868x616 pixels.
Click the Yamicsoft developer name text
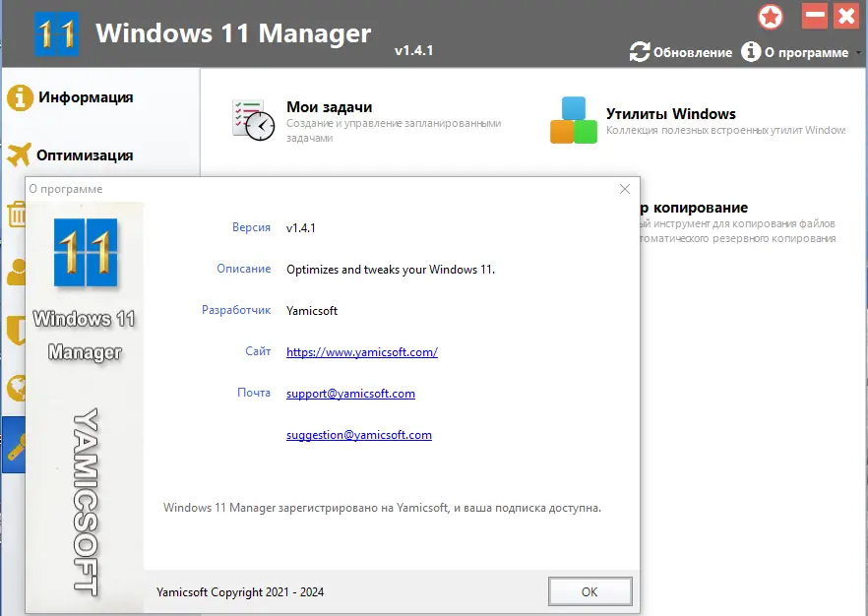click(x=312, y=311)
